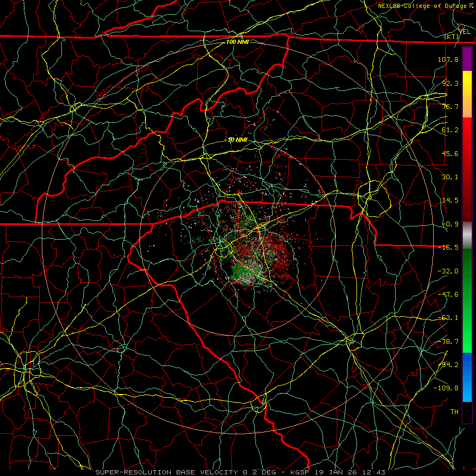Click the 76.7 legend value
Viewport: 476px width, 476px height.
450,106
